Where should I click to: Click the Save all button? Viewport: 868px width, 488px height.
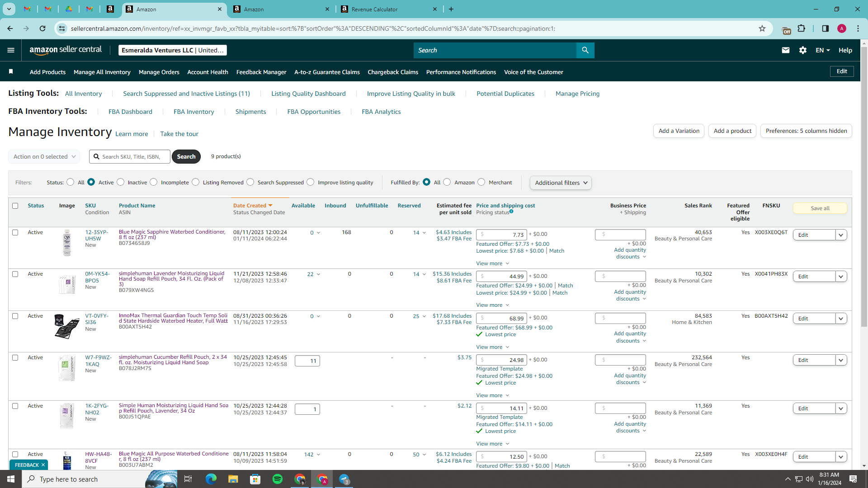tap(820, 208)
